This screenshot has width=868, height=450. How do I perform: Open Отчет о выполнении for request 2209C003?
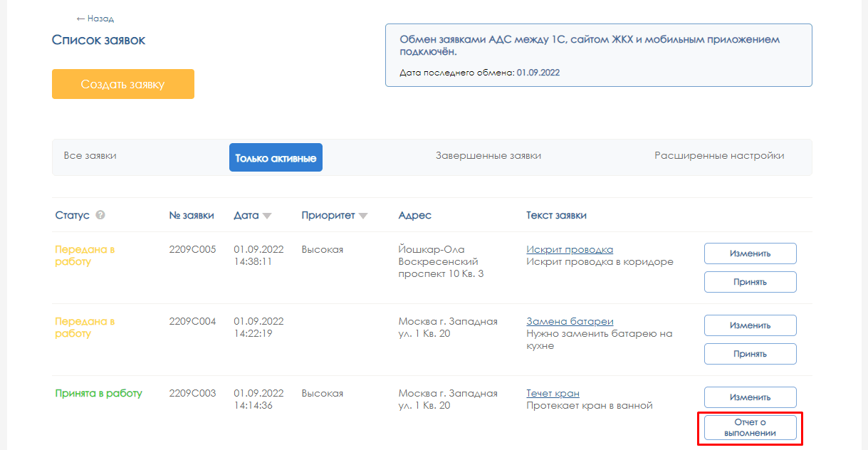750,427
